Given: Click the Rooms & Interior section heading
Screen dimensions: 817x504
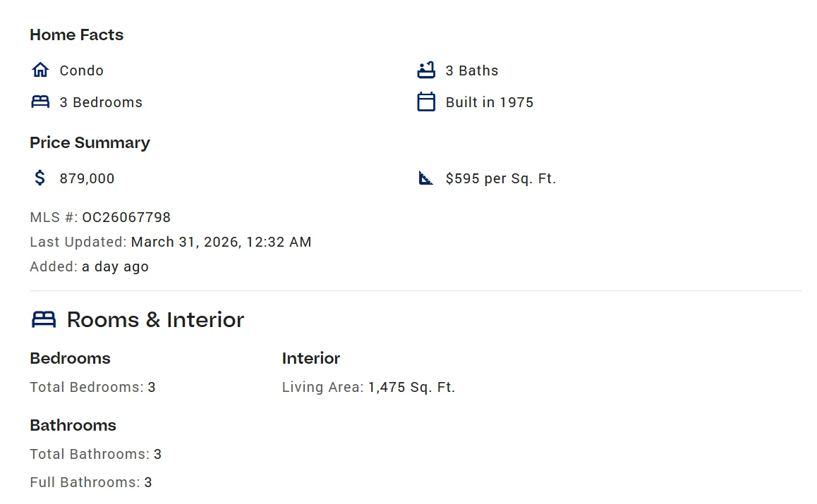Looking at the screenshot, I should (155, 320).
